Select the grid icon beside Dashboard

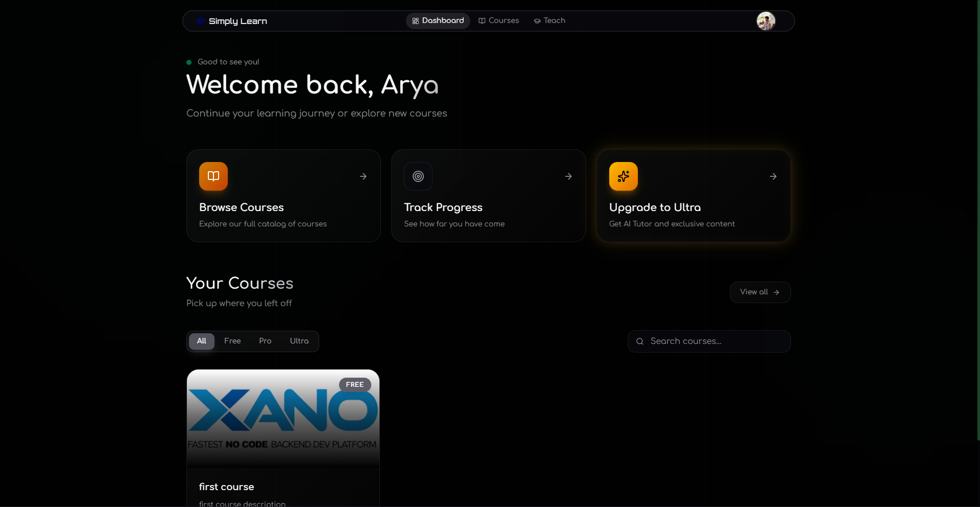click(415, 21)
